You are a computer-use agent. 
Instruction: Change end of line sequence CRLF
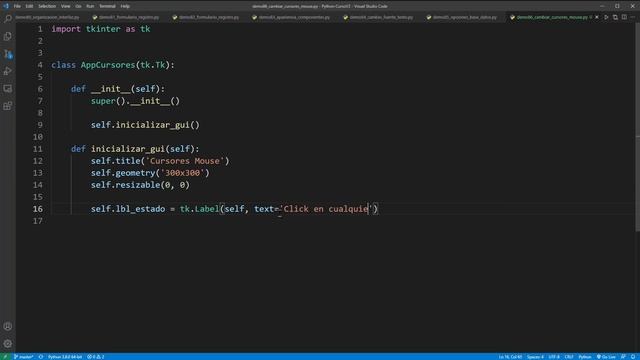[x=569, y=357]
